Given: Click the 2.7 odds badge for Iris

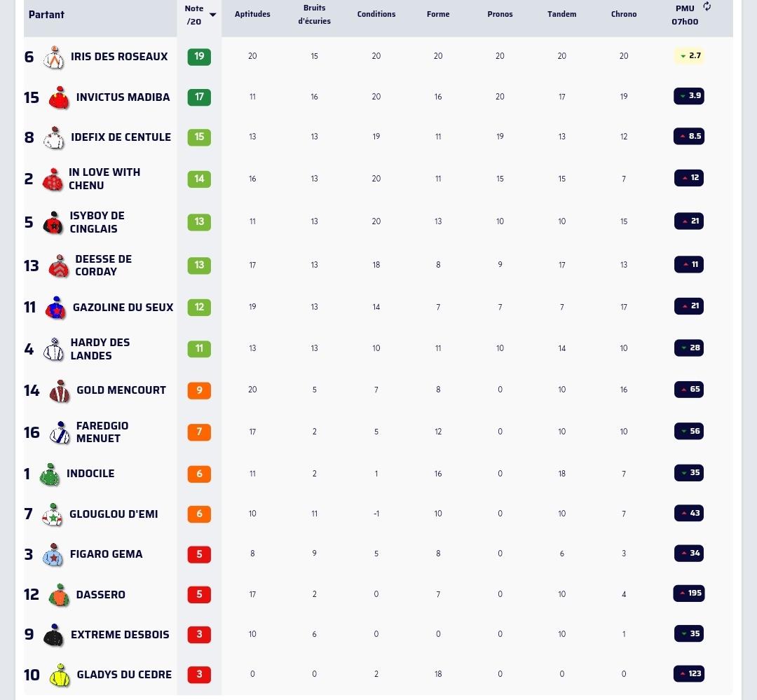Looking at the screenshot, I should [x=689, y=56].
